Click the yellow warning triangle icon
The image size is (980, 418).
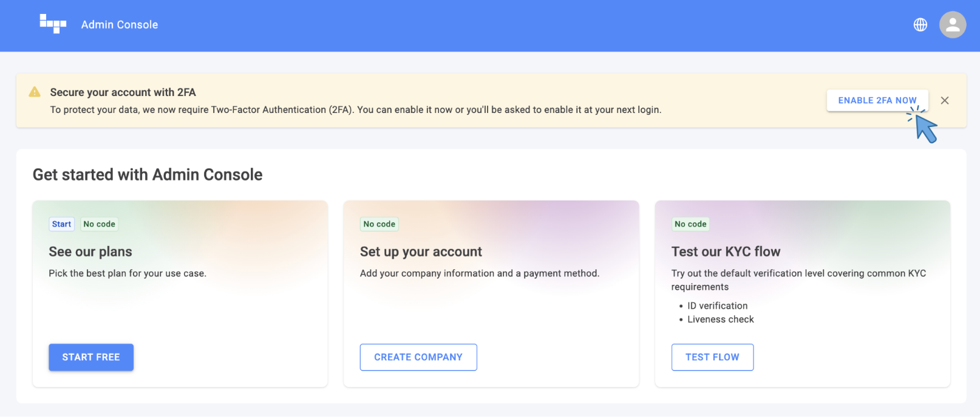[35, 92]
